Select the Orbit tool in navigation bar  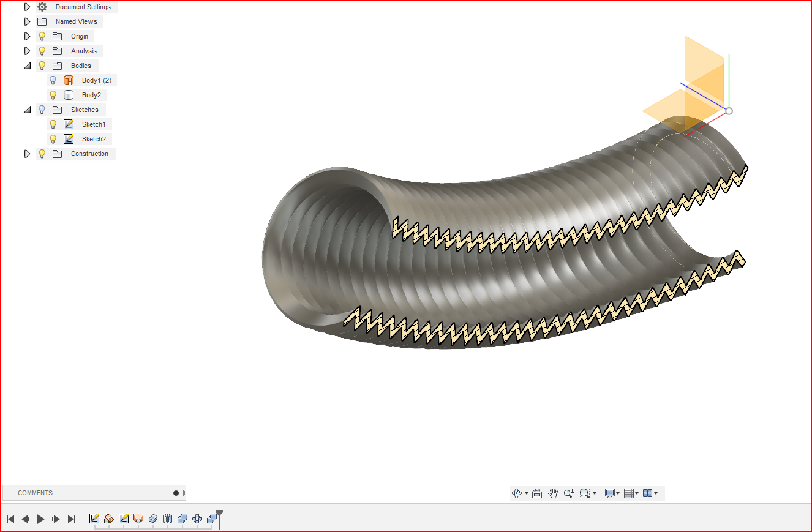(x=517, y=493)
